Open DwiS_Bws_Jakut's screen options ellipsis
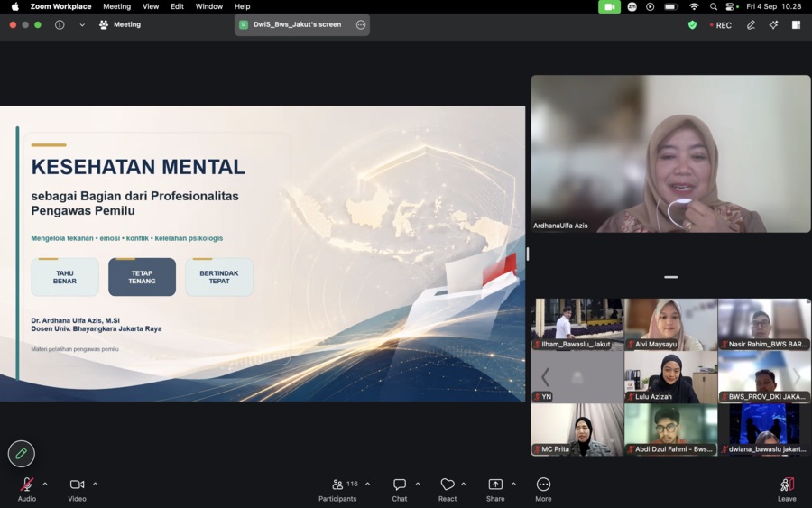 [x=361, y=24]
